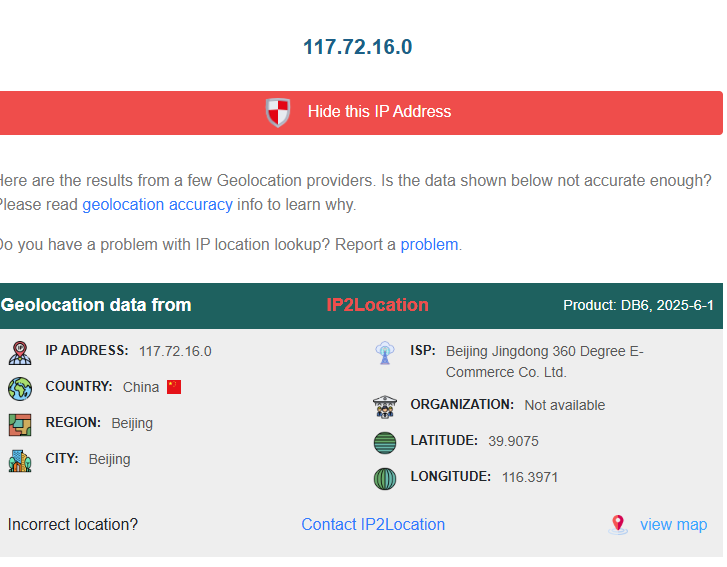727x567 pixels.
Task: Click the China flag icon
Action: (x=174, y=387)
